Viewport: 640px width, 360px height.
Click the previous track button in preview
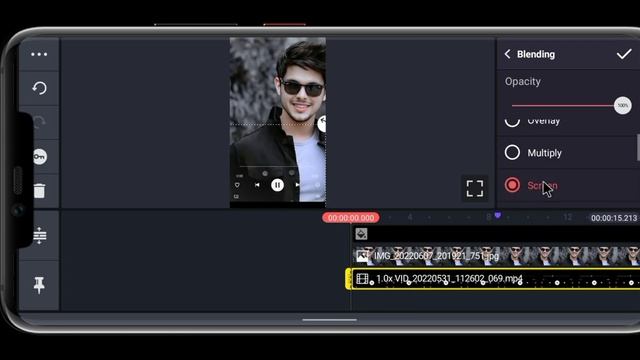coord(257,185)
